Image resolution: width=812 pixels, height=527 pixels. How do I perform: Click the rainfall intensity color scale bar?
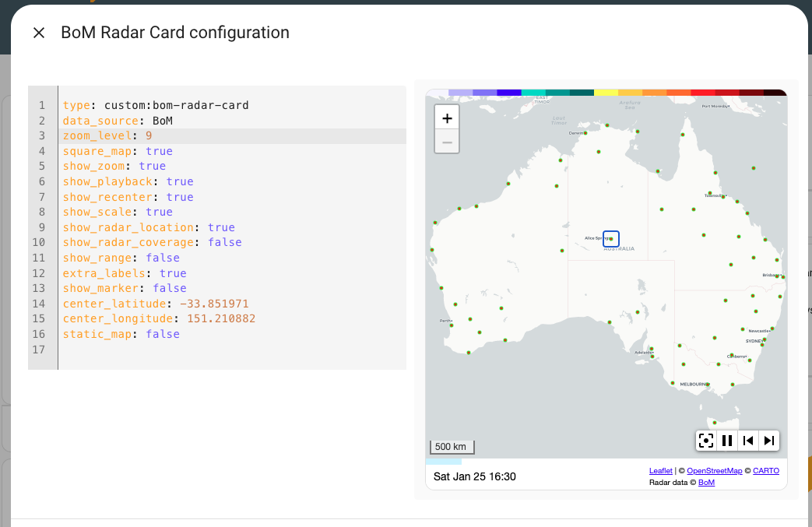click(607, 92)
